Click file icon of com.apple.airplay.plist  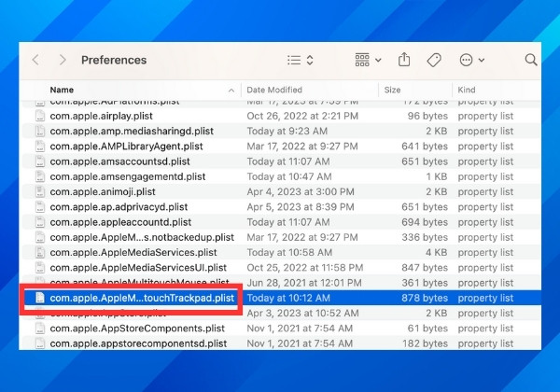click(40, 116)
